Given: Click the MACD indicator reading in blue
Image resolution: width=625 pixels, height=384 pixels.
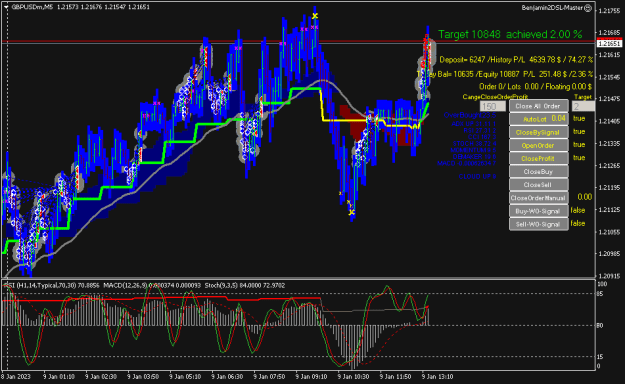Looking at the screenshot, I should click(466, 163).
